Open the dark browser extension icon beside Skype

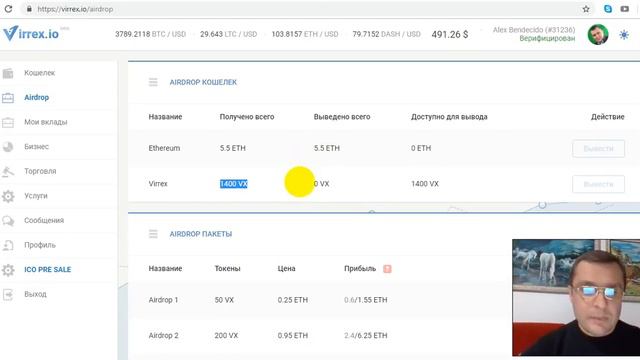point(625,9)
